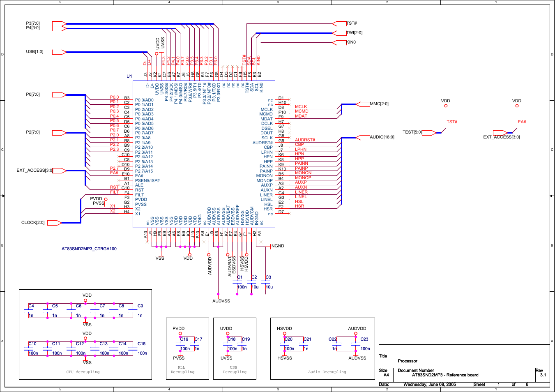Click the red FILT net label

115,192
